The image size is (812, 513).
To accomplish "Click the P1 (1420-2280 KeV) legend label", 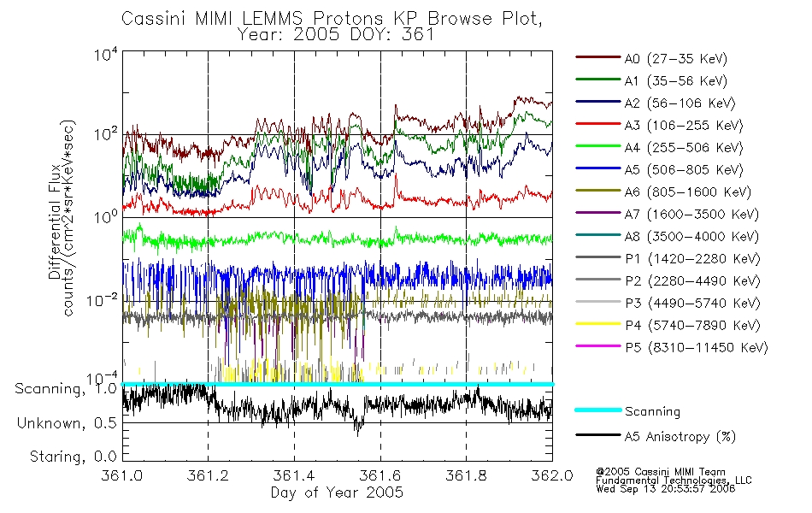I will click(x=692, y=259).
